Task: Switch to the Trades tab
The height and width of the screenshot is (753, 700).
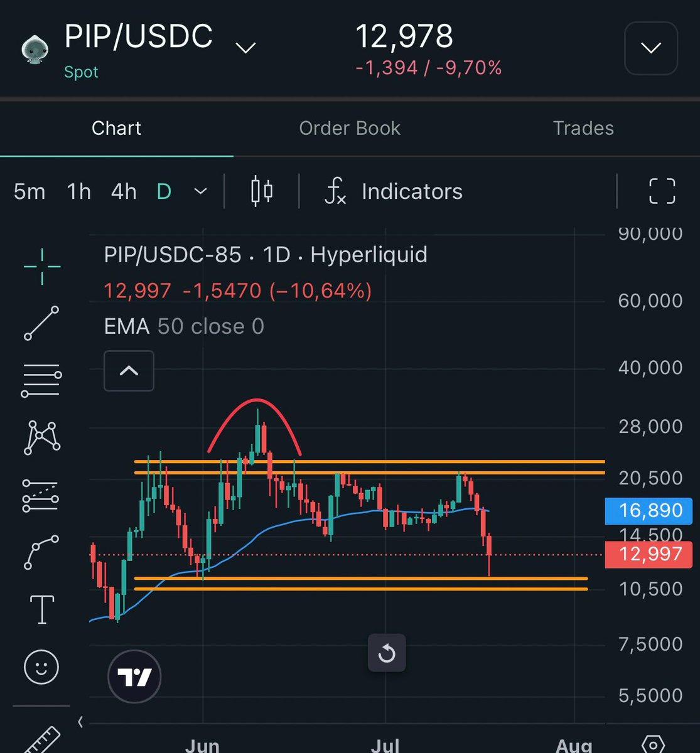Action: (583, 128)
